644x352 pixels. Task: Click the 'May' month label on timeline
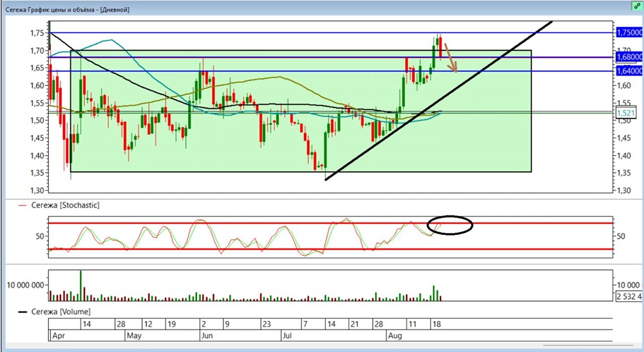pos(134,335)
